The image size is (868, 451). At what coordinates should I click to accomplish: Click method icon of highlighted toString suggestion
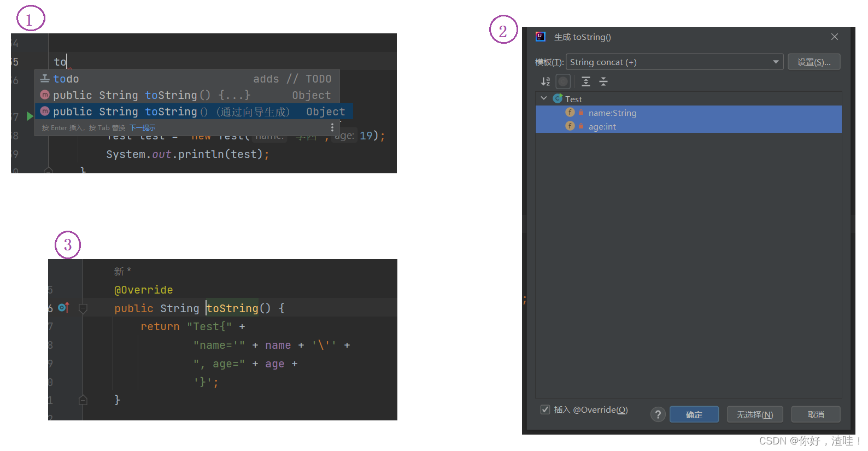pyautogui.click(x=45, y=111)
